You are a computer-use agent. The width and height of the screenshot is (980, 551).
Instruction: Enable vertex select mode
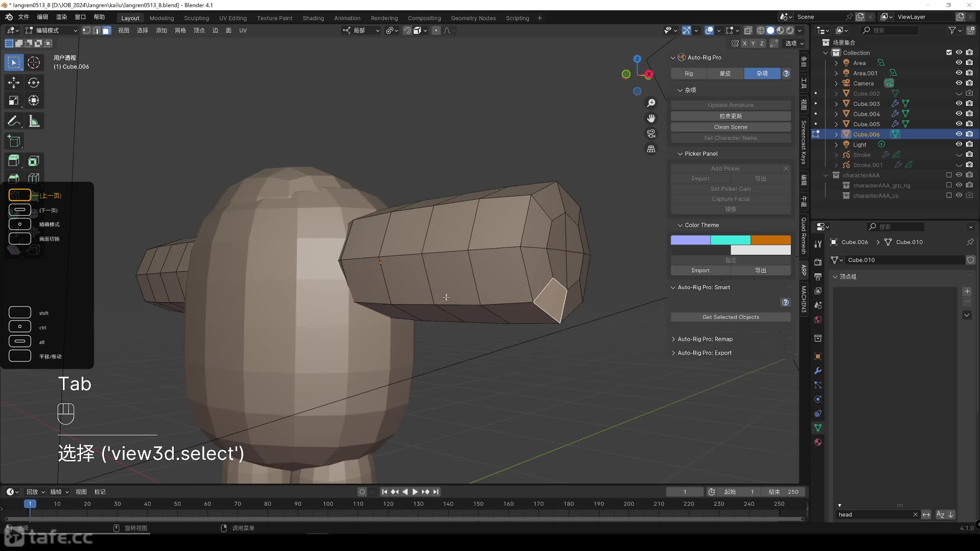tap(87, 31)
